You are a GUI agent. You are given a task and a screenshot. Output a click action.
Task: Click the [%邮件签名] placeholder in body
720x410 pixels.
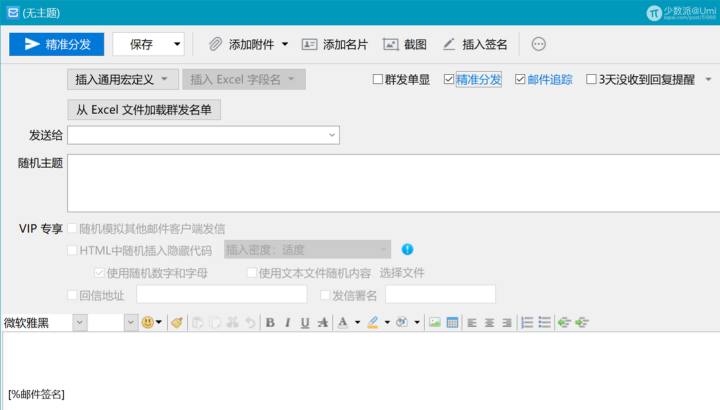coord(36,394)
